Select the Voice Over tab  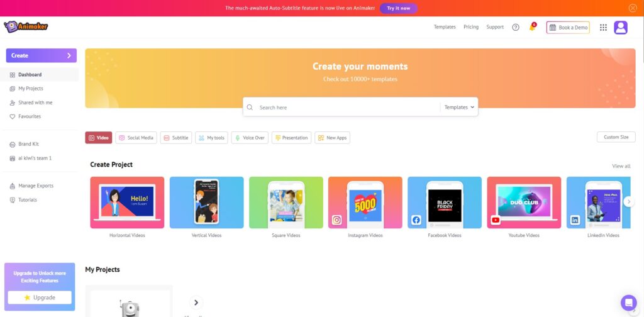coord(250,138)
